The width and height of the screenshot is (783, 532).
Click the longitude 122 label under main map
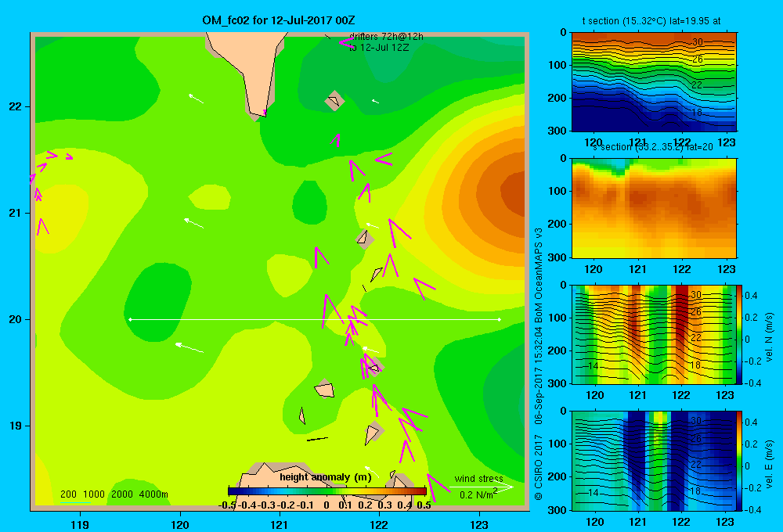(x=380, y=524)
